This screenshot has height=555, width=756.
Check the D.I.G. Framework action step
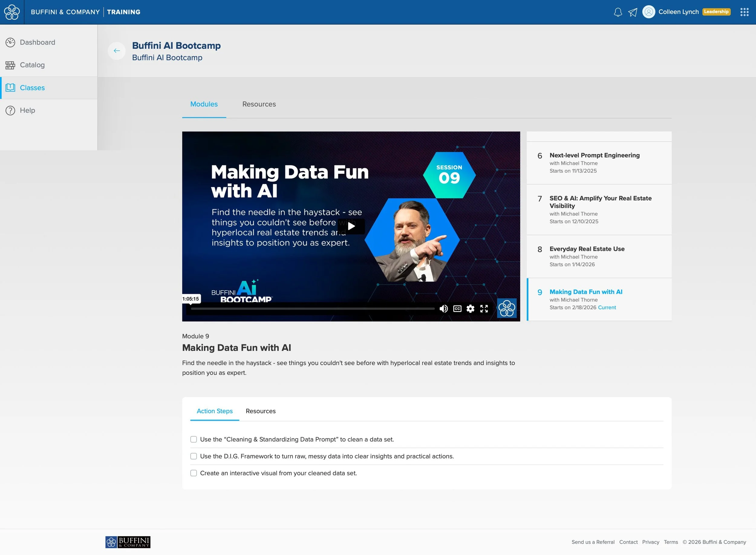193,456
